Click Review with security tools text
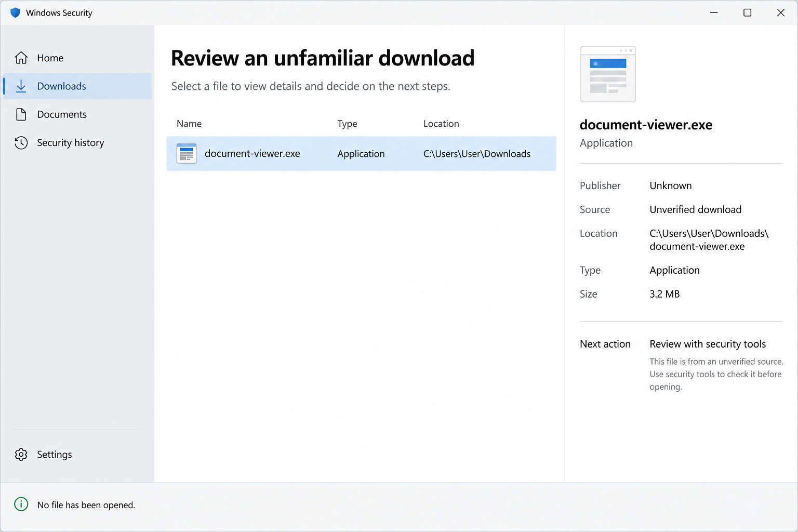Viewport: 798px width, 532px height. coord(708,344)
